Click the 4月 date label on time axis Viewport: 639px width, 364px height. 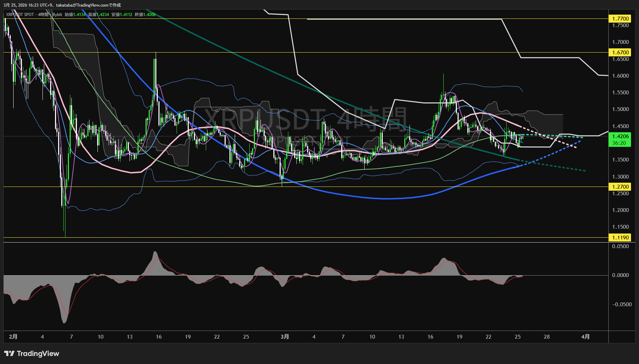point(585,337)
